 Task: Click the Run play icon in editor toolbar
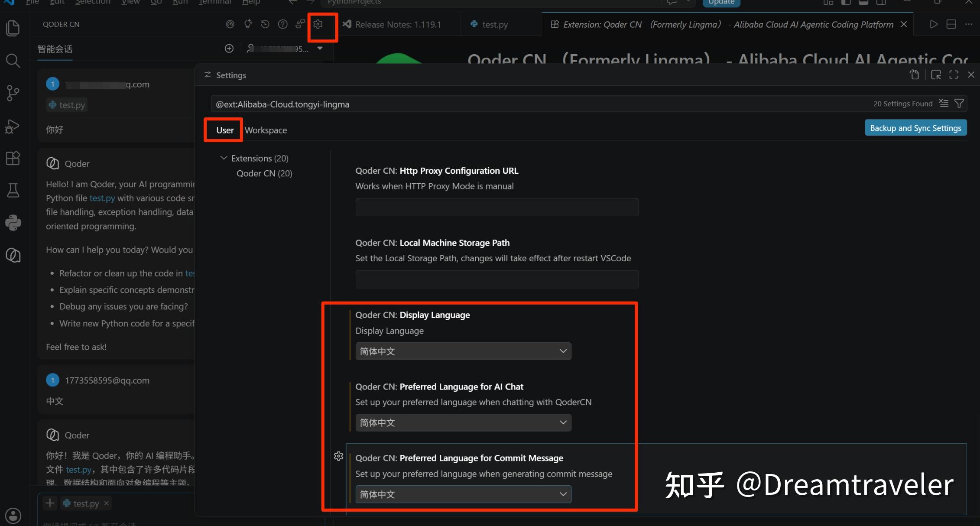tap(934, 24)
